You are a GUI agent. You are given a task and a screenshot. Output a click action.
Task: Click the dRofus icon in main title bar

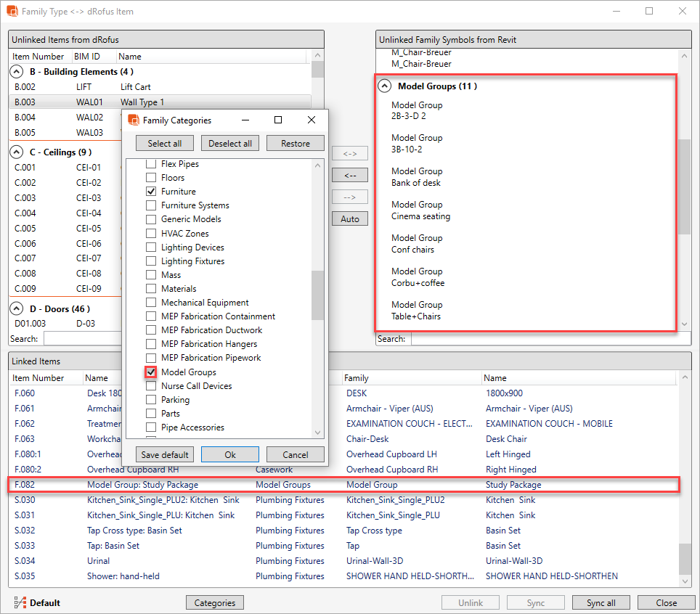[12, 12]
